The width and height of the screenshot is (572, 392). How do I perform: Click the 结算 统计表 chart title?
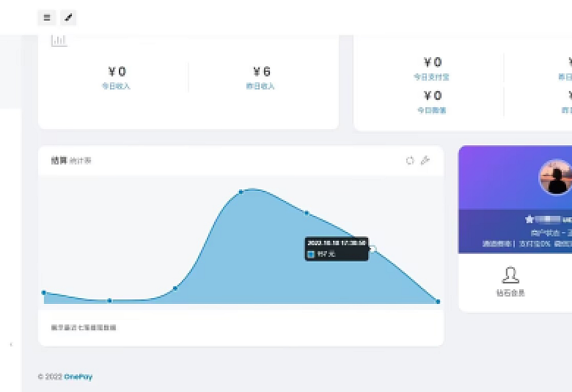click(71, 161)
